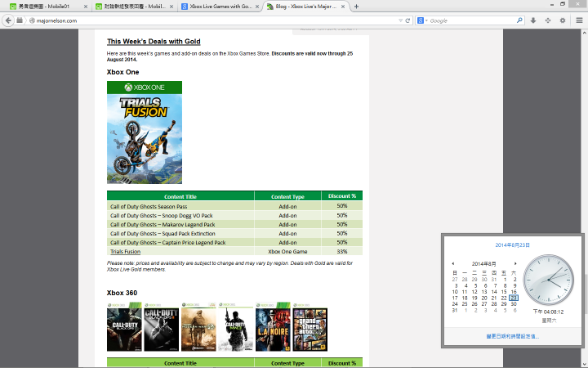This screenshot has height=368, width=588.
Task: Click the calendar month header 2014年8月
Action: click(x=483, y=263)
